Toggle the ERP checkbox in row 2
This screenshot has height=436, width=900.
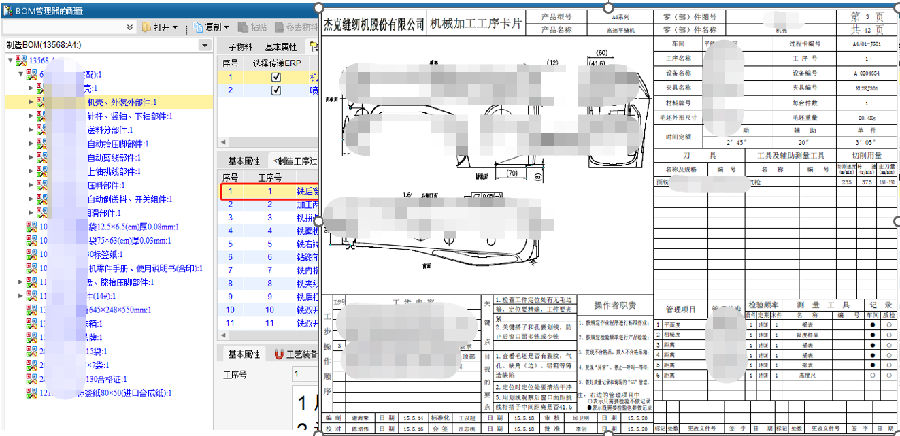tap(277, 90)
